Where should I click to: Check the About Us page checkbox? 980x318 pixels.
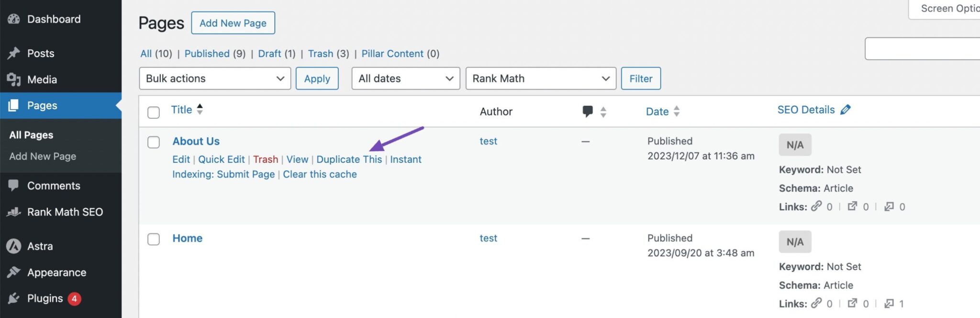coord(154,142)
